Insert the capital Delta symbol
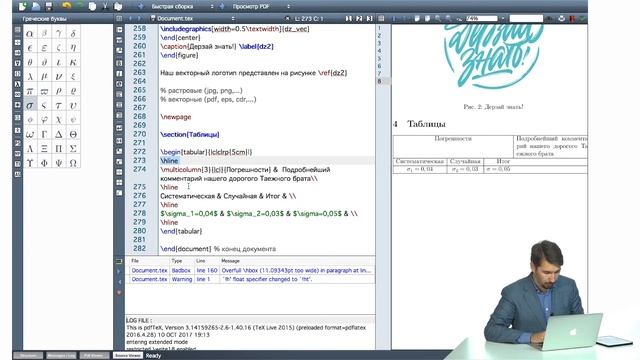Viewport: 640px width, 360px height. 59,134
